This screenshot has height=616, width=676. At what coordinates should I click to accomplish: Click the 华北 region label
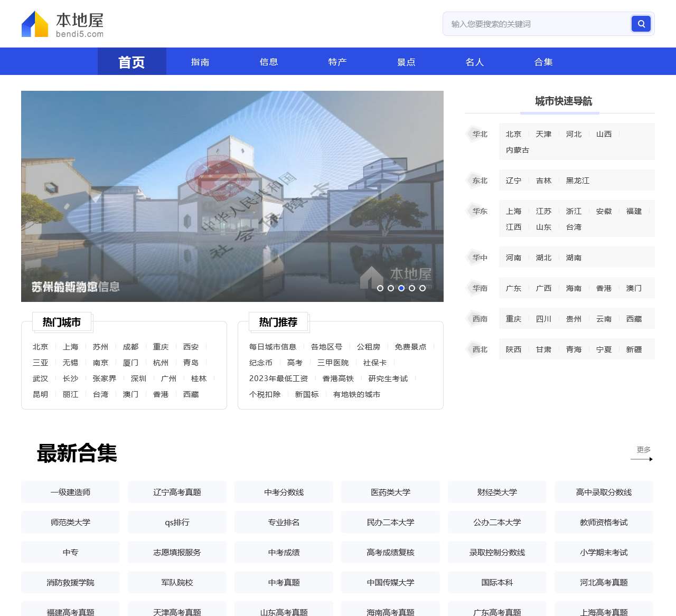coord(480,134)
